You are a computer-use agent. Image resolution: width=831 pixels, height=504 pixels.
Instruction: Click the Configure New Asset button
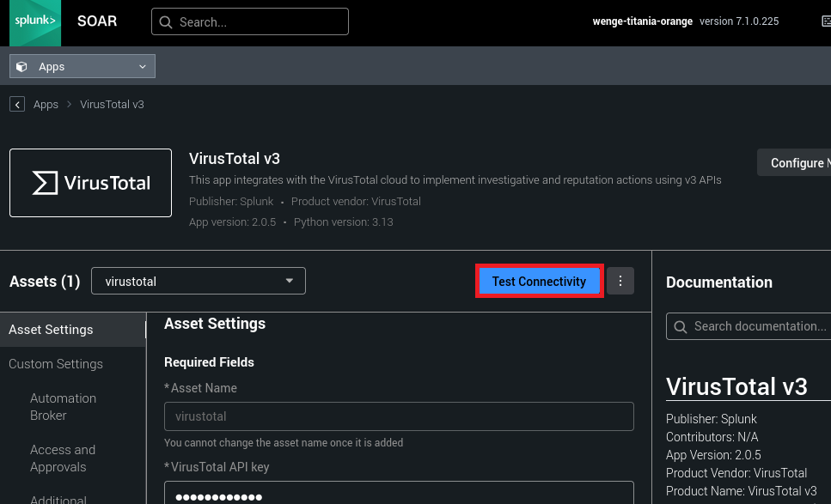coord(795,163)
